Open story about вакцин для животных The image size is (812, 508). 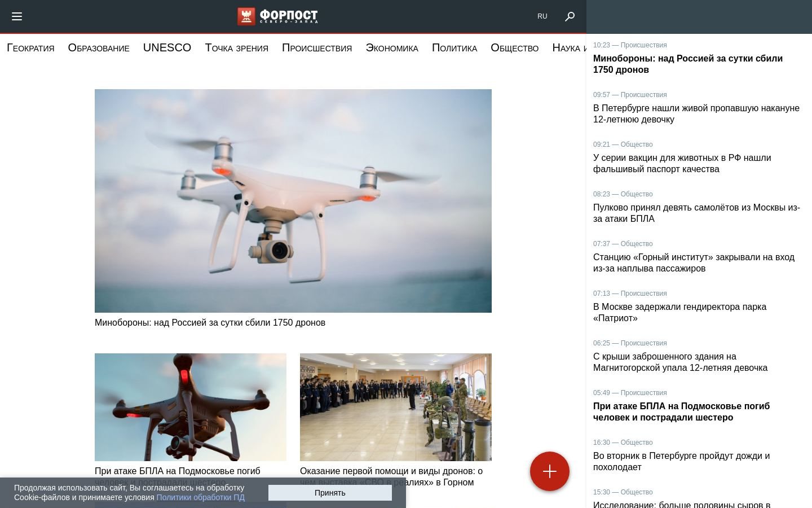pyautogui.click(x=682, y=164)
